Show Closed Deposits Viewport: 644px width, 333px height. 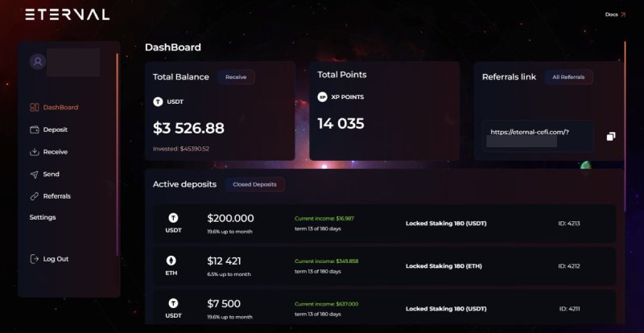coord(254,184)
